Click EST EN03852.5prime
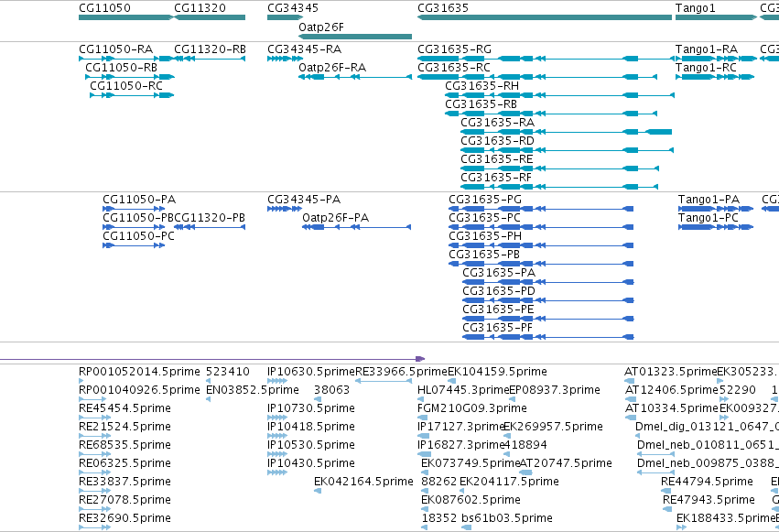 click(x=253, y=390)
